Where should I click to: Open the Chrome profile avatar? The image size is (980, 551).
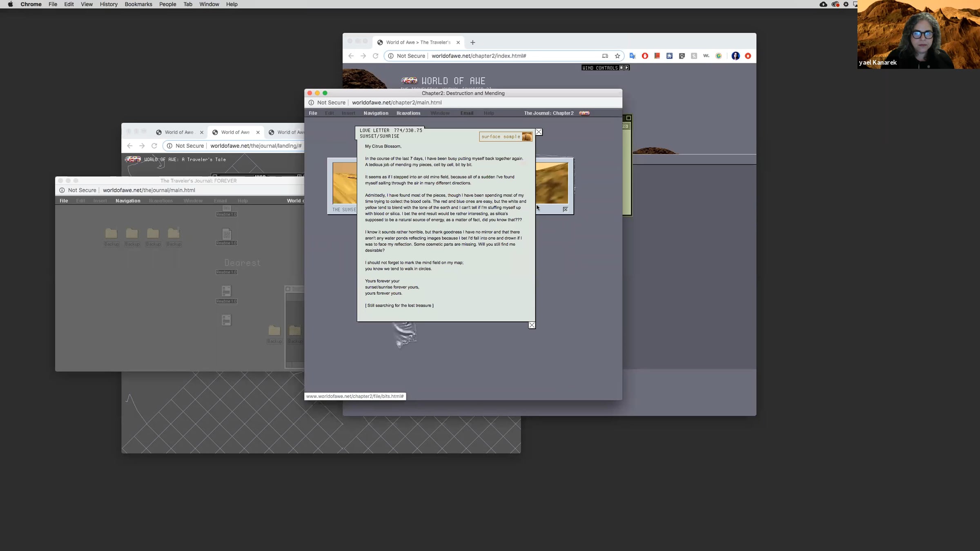tap(735, 56)
